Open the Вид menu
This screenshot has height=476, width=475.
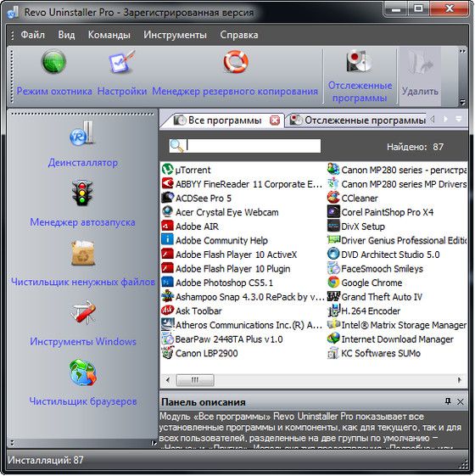point(66,35)
